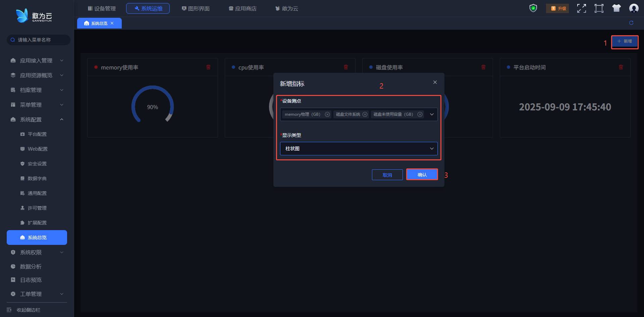Open the 设备测点 multi-select dropdown arrow
The width and height of the screenshot is (644, 317).
click(x=432, y=114)
